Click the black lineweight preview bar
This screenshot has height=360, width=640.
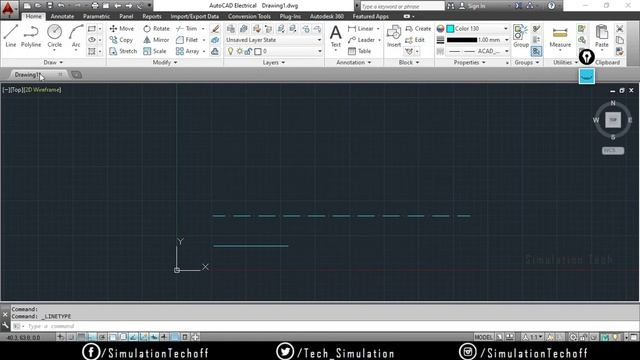[462, 40]
